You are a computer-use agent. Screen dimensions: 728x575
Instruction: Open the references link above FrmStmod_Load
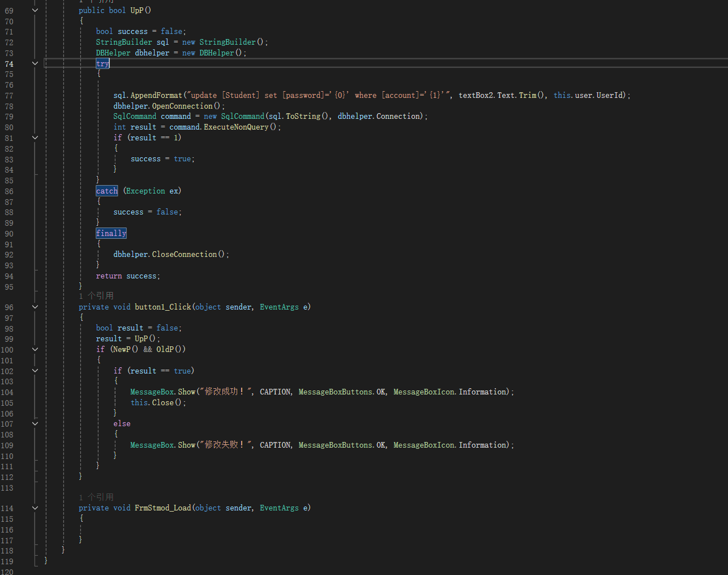tap(96, 497)
